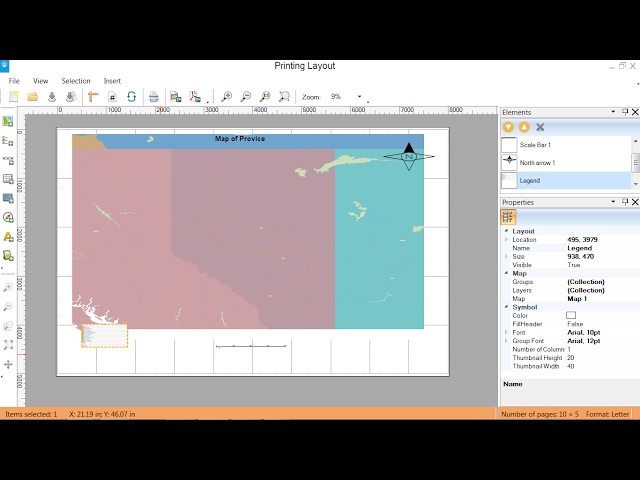Collapse the Map property group
Viewport: 640px width, 480px height.
click(506, 273)
